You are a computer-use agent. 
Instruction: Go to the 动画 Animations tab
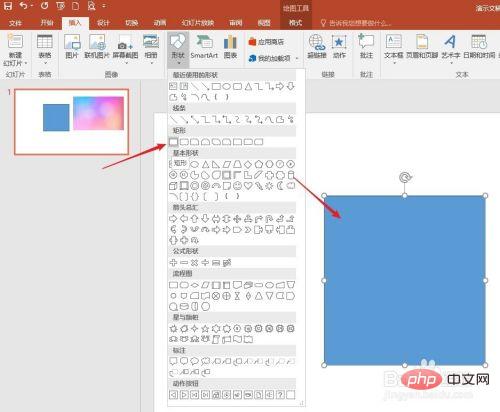pyautogui.click(x=160, y=23)
